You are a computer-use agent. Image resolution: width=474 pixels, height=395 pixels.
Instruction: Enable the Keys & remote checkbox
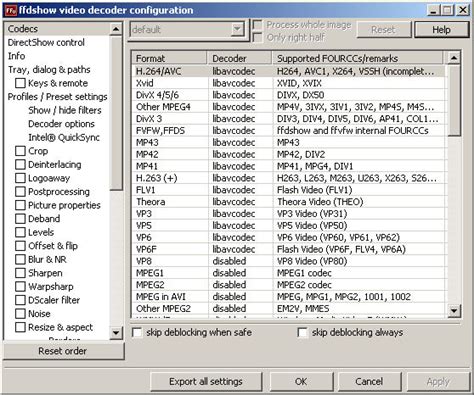(x=20, y=83)
